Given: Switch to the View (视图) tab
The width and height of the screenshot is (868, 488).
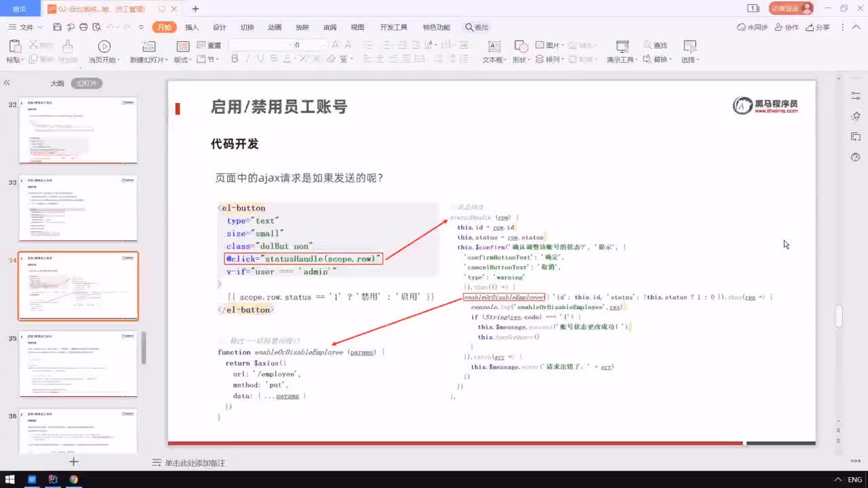Looking at the screenshot, I should pos(357,27).
